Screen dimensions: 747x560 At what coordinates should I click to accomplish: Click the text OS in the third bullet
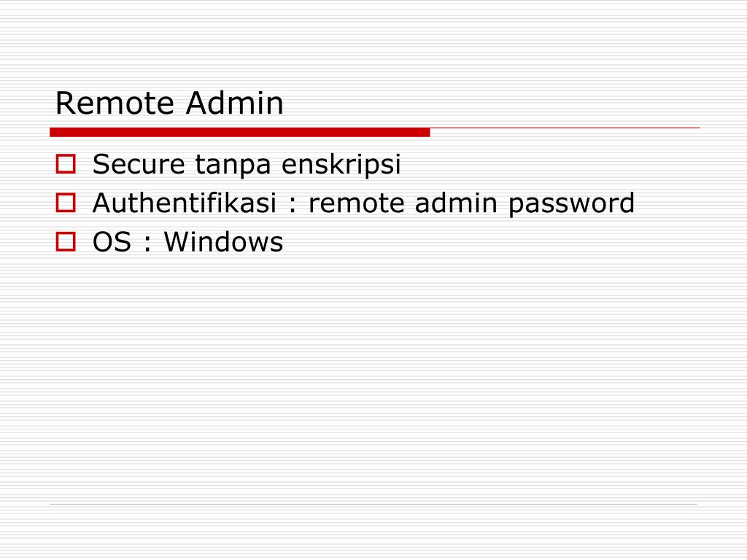tap(112, 242)
